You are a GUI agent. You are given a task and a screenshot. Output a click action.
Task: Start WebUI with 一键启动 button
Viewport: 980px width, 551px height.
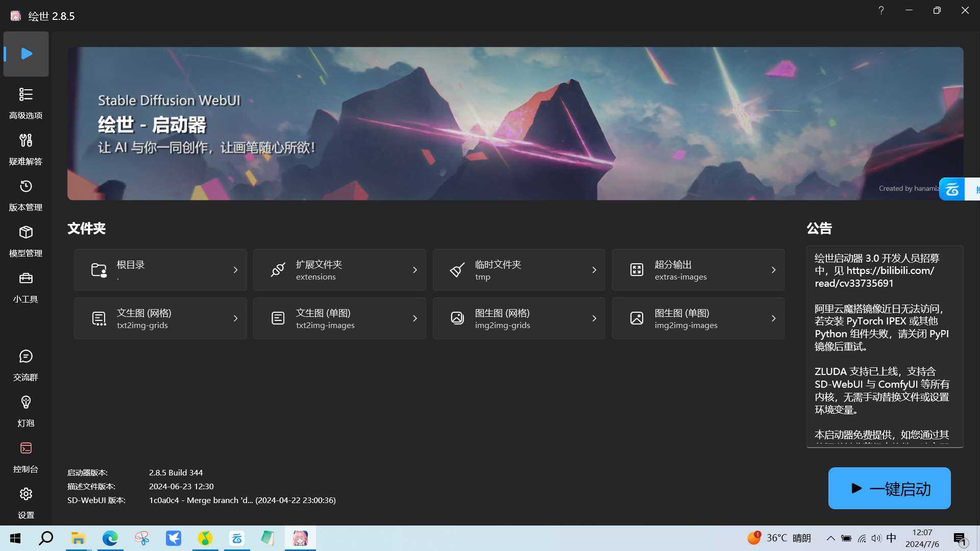tap(889, 488)
